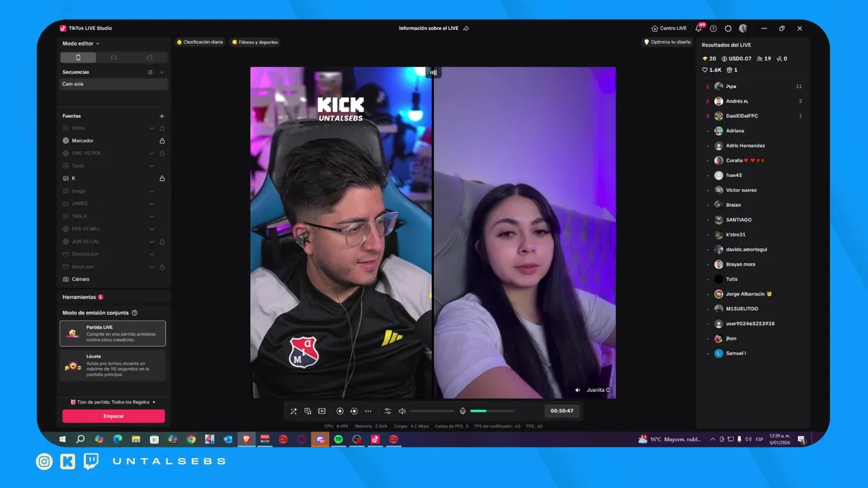The height and width of the screenshot is (488, 868).
Task: Mute the microphone icon in the toolbar
Action: pos(462,411)
